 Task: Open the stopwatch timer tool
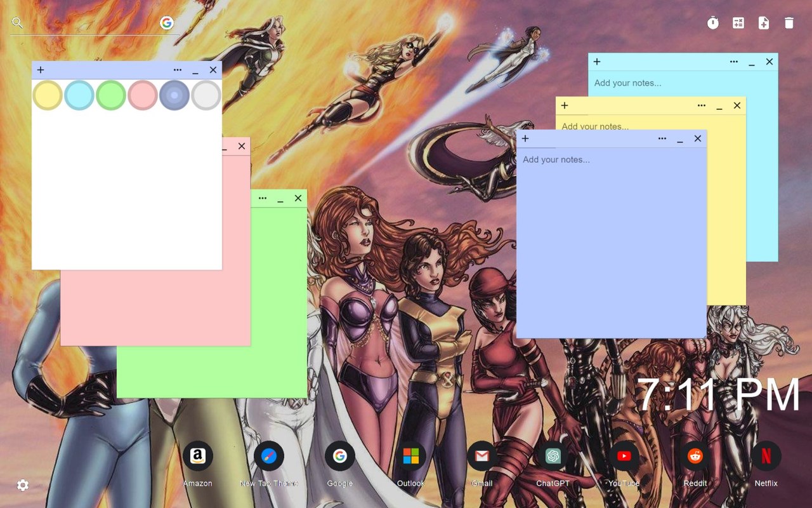tap(713, 23)
